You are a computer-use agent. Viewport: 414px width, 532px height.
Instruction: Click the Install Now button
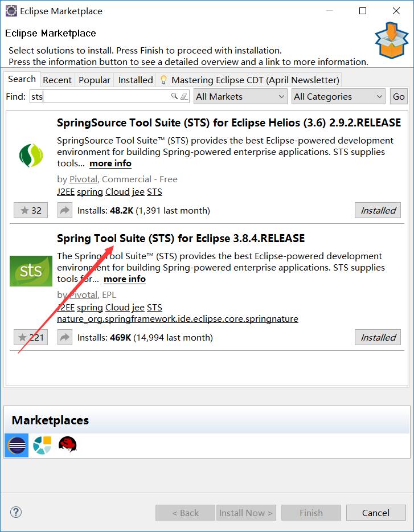tap(245, 513)
